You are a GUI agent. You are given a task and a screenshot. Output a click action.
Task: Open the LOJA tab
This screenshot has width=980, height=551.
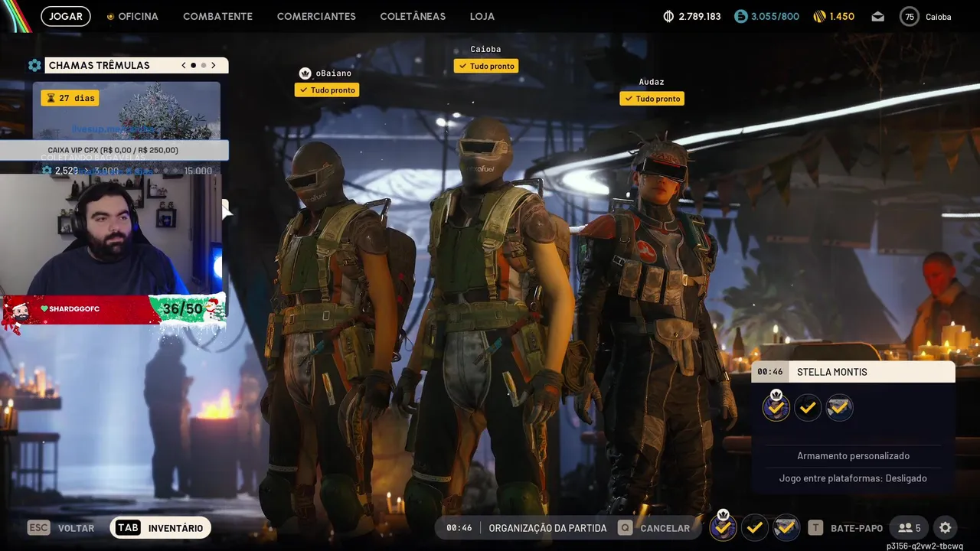point(482,16)
